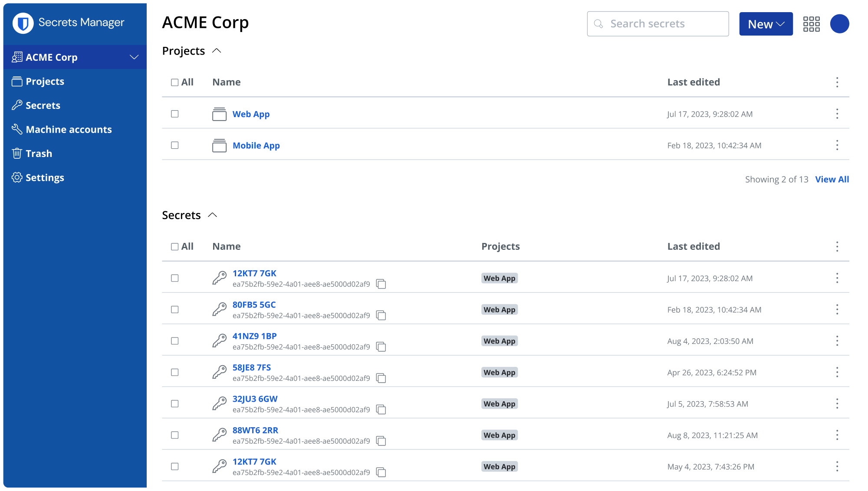The width and height of the screenshot is (868, 491).
Task: Open Trash via the trash bin icon
Action: [x=17, y=153]
